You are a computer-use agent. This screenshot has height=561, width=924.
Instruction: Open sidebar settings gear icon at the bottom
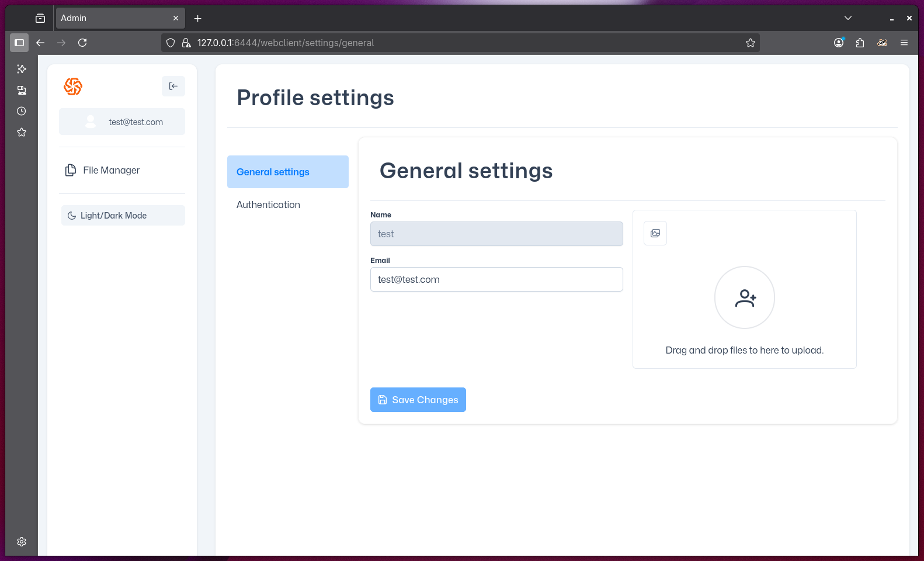click(x=22, y=542)
